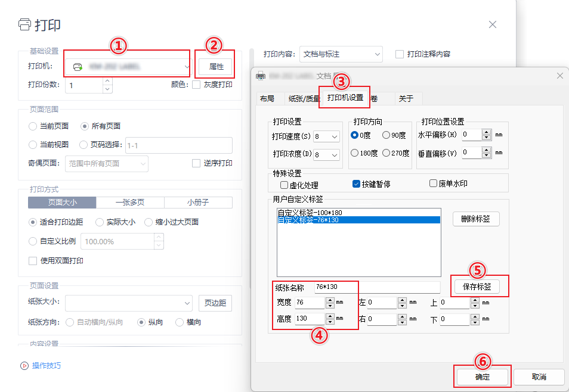This screenshot has width=569, height=392.
Task: Click the 保存标签 button
Action: coord(477,287)
